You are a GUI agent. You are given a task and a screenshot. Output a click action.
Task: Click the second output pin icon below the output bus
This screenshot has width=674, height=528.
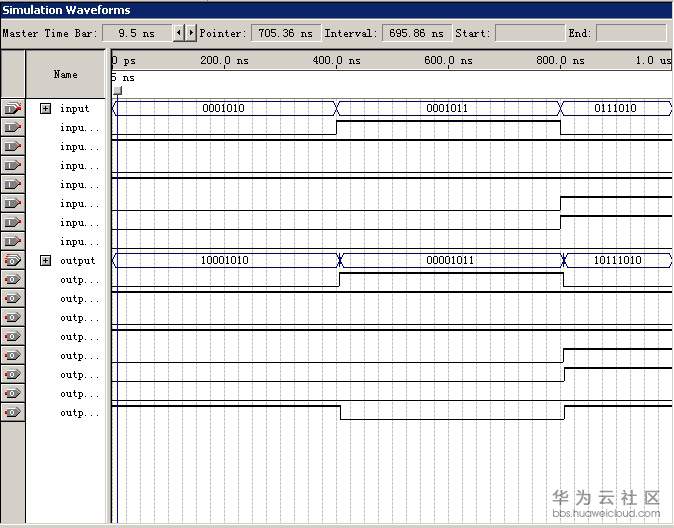(x=13, y=298)
